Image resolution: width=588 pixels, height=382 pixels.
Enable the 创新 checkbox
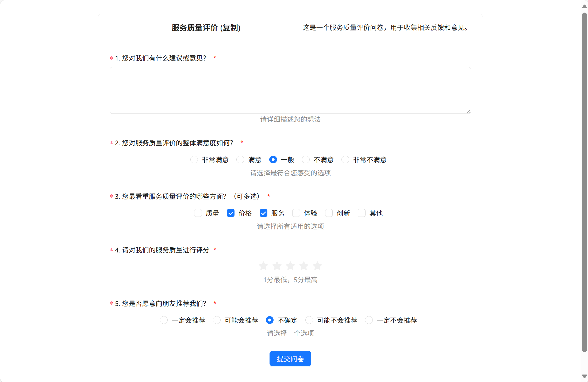click(x=329, y=213)
